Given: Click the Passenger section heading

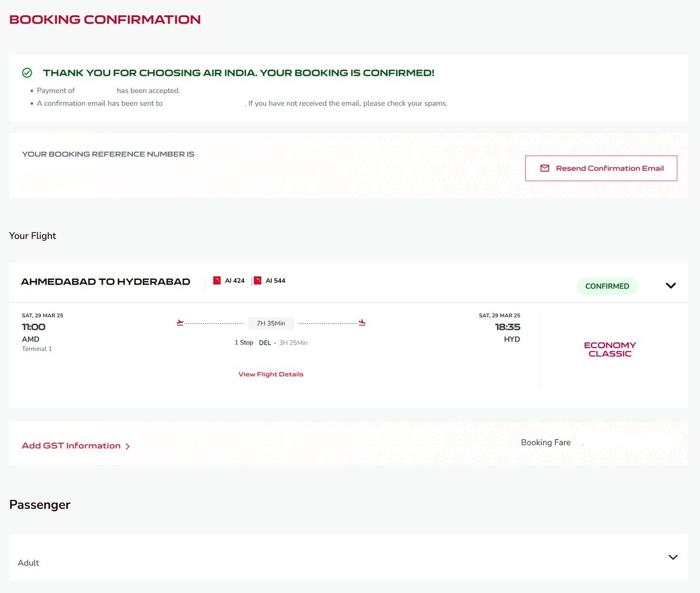Looking at the screenshot, I should (x=40, y=505).
